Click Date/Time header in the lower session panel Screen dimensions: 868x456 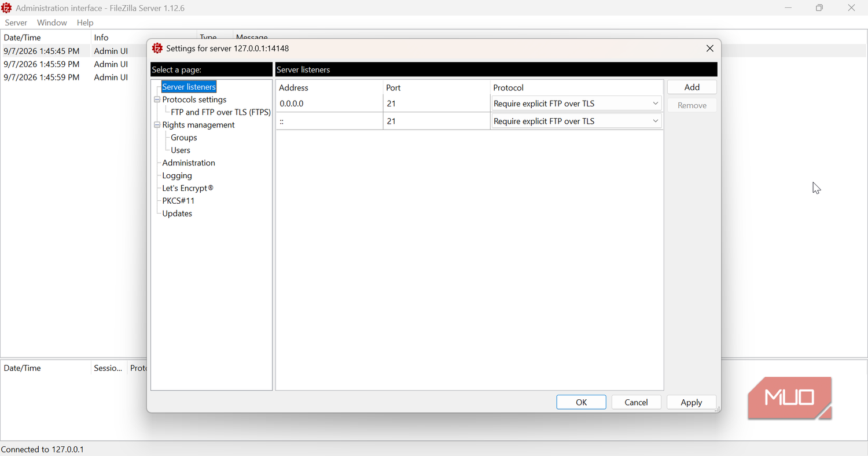coord(46,368)
